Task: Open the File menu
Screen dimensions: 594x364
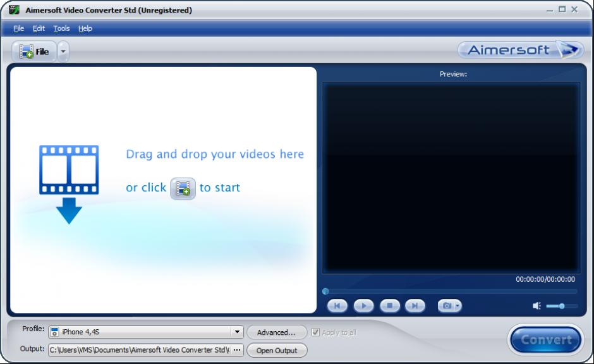Action: tap(18, 28)
